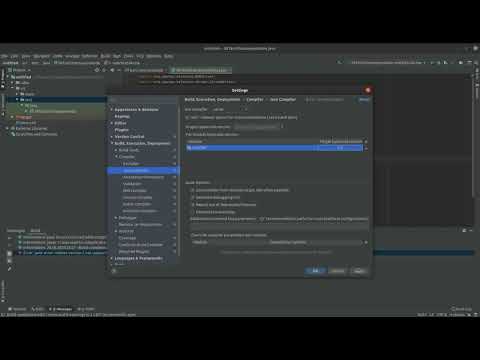This screenshot has width=480, height=360.
Task: Click the Reset link in Settings
Action: click(x=364, y=99)
